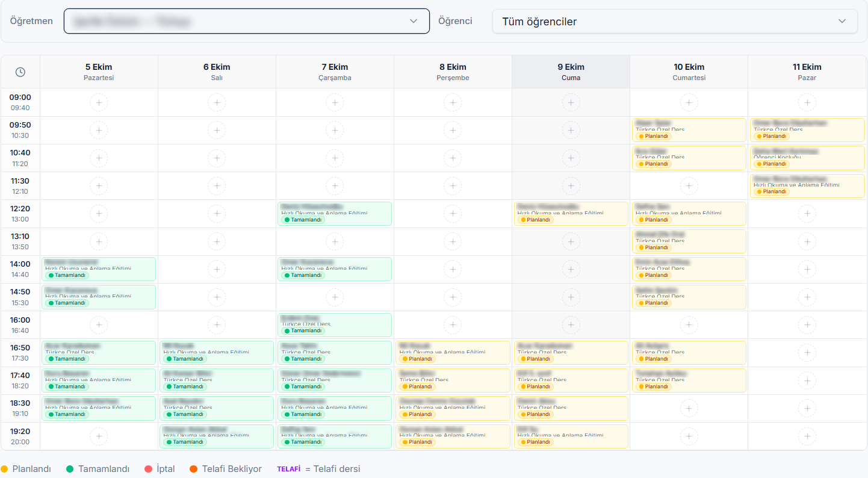Image resolution: width=868 pixels, height=478 pixels.
Task: Click the plus for 11 Ekim 16:50 slot
Action: pyautogui.click(x=807, y=353)
